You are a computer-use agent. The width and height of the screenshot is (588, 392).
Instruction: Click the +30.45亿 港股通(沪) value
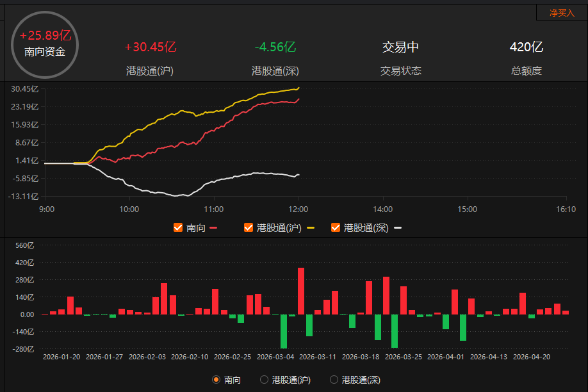pyautogui.click(x=151, y=47)
